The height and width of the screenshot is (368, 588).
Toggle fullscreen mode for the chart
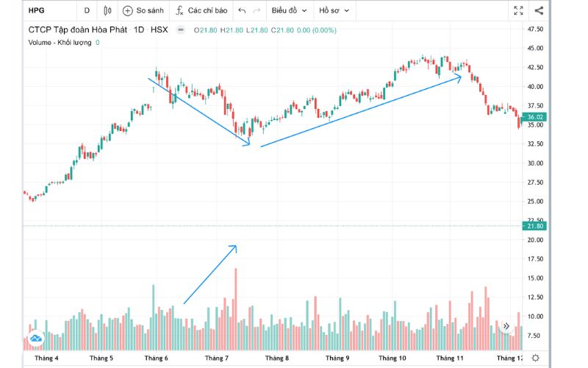pyautogui.click(x=519, y=11)
